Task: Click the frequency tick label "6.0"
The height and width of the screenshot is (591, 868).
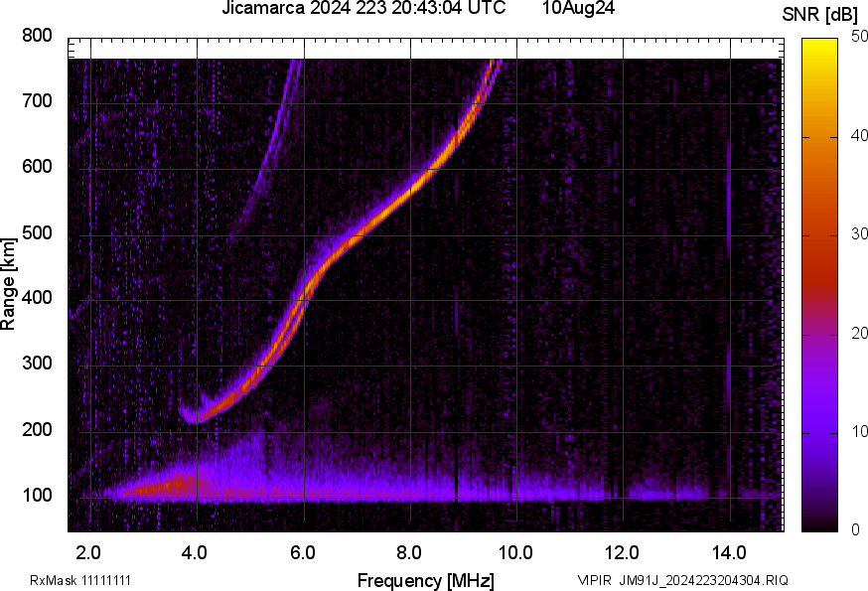Action: tap(302, 553)
